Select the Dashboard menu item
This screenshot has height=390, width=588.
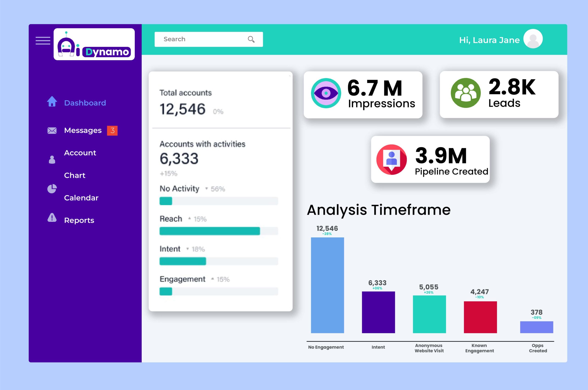pyautogui.click(x=84, y=103)
